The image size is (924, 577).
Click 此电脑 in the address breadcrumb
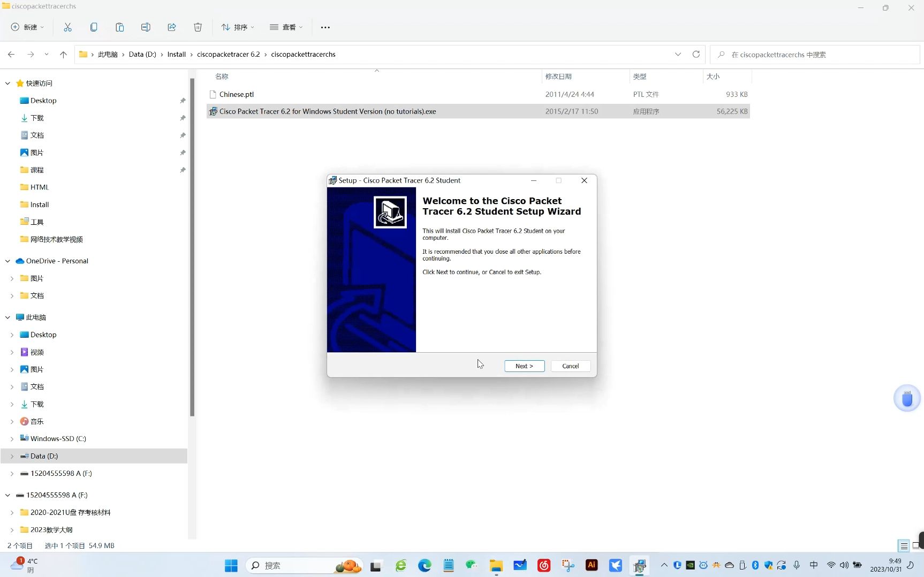108,55
